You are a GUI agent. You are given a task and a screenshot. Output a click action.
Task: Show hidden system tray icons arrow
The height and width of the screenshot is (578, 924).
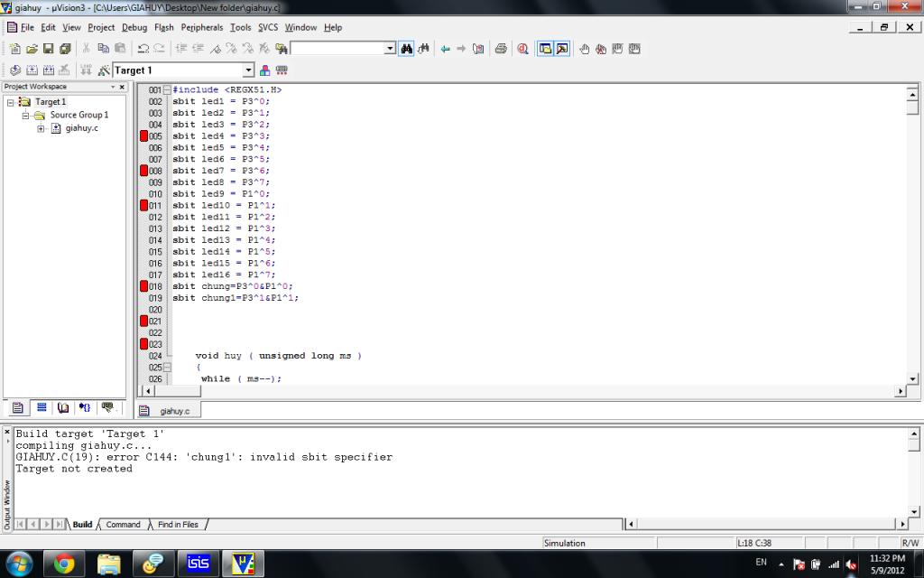[x=781, y=564]
